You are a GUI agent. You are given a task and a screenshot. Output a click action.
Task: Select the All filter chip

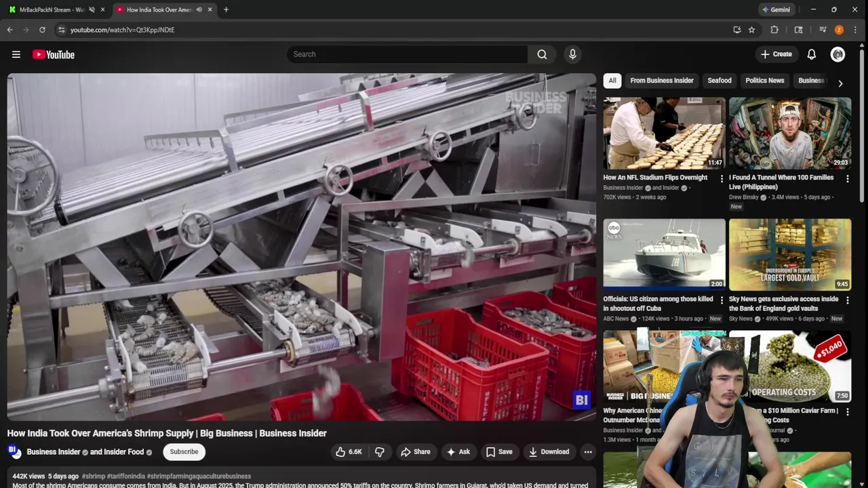612,81
